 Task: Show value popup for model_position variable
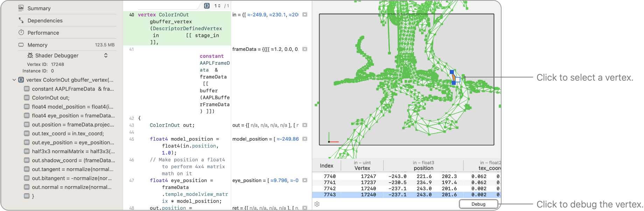(x=305, y=139)
